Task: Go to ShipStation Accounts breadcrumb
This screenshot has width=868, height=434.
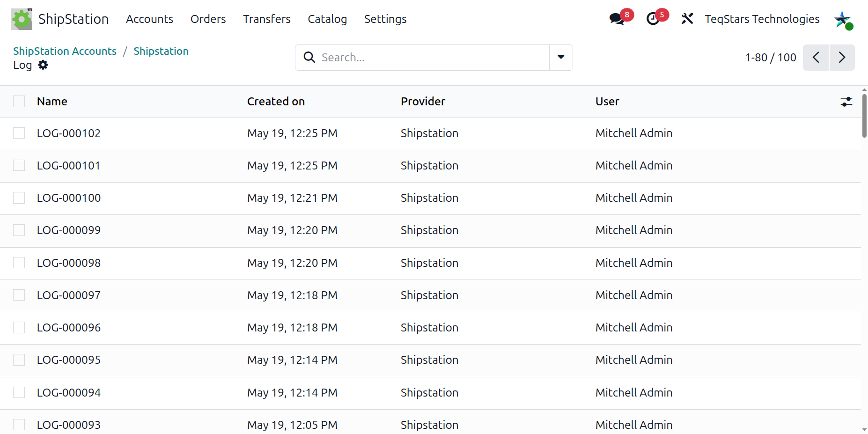Action: click(65, 51)
